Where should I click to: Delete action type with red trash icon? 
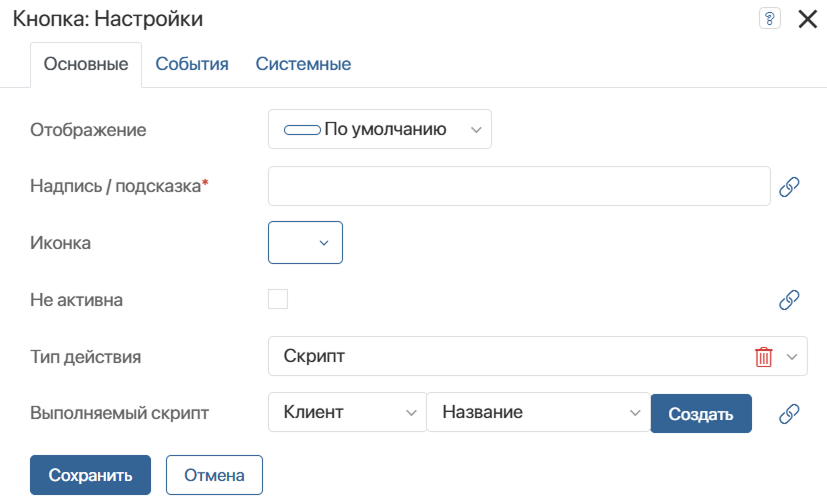(x=763, y=357)
